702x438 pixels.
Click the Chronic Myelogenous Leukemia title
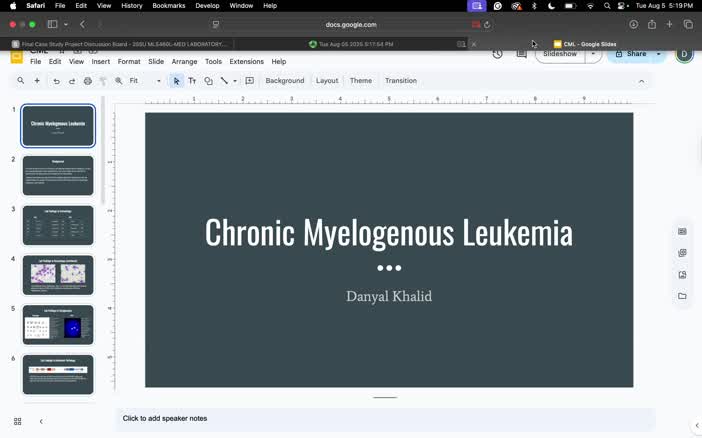tap(389, 232)
